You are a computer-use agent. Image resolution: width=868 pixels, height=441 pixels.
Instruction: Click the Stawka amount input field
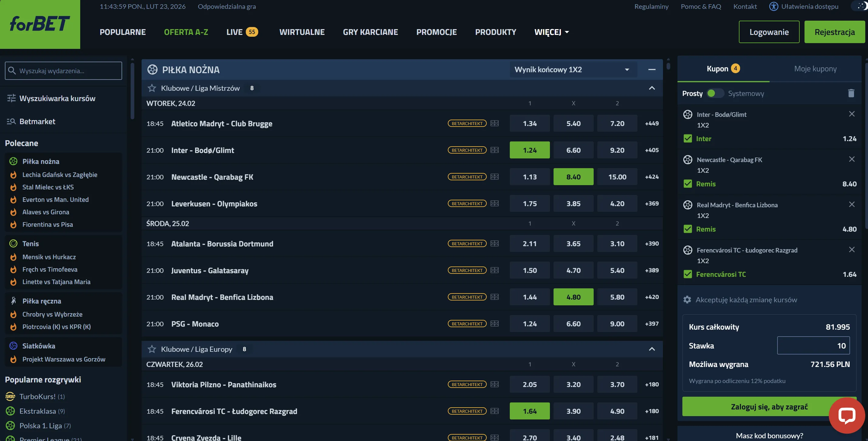pos(813,345)
